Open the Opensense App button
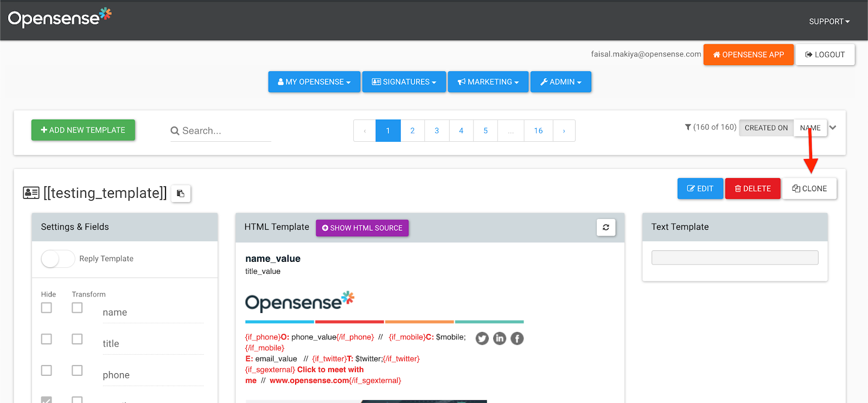868x403 pixels. tap(749, 55)
